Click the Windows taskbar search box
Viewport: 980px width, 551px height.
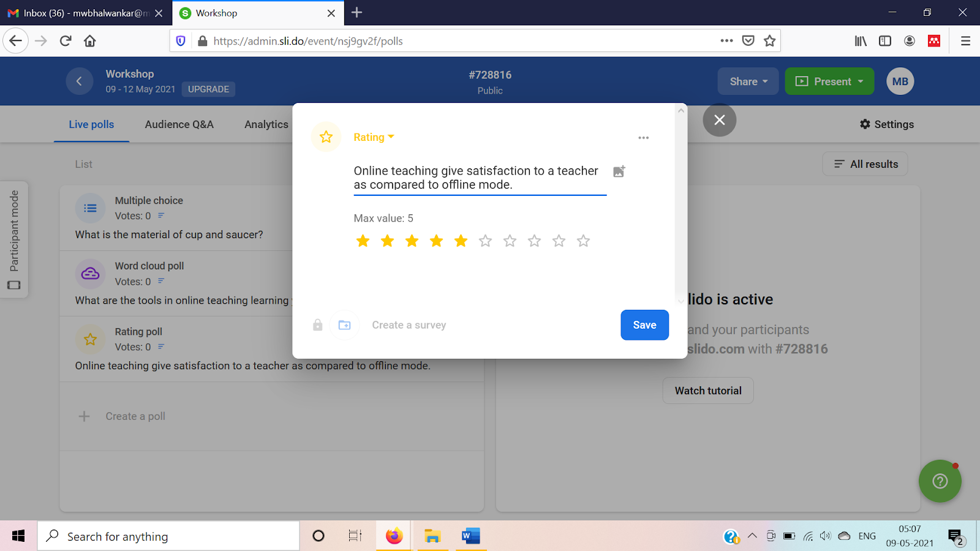(168, 536)
